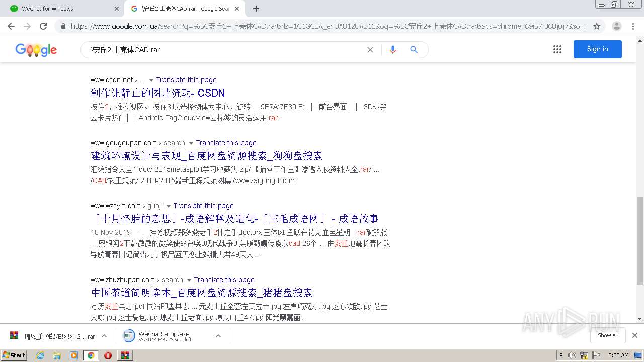Image resolution: width=644 pixels, height=362 pixels.
Task: Click the Google search input field
Action: 226,50
